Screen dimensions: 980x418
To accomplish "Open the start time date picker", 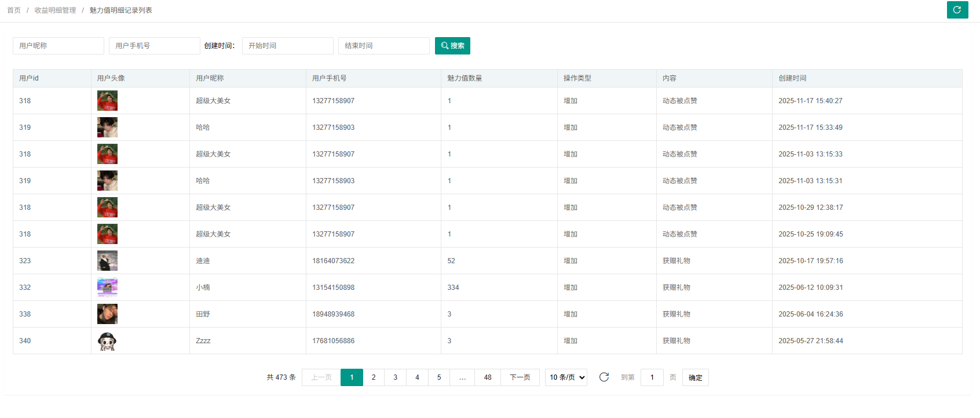I will click(x=287, y=46).
